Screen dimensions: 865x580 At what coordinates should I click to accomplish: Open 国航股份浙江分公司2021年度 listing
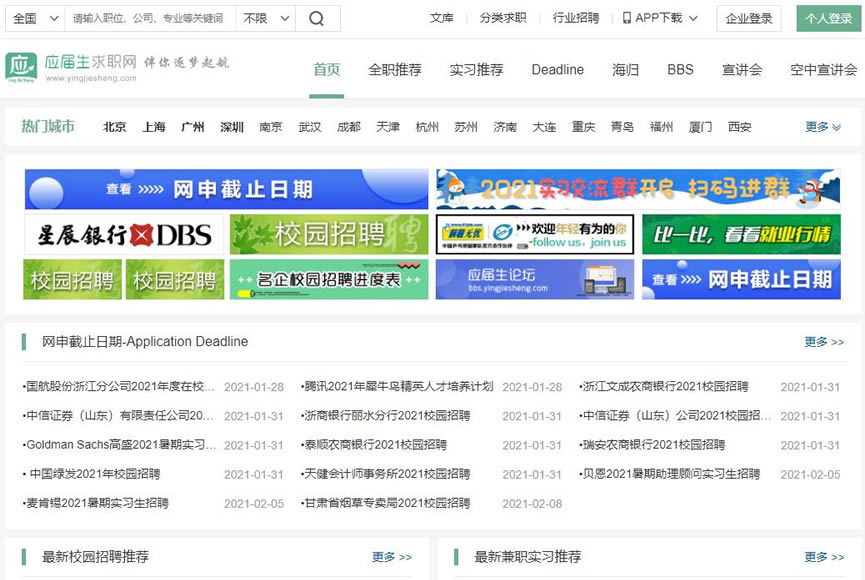119,386
